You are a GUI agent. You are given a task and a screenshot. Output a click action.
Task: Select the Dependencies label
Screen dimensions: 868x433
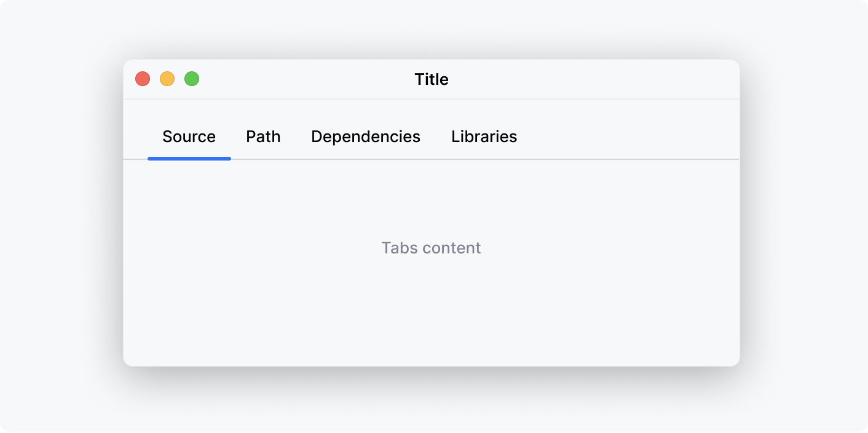point(366,137)
